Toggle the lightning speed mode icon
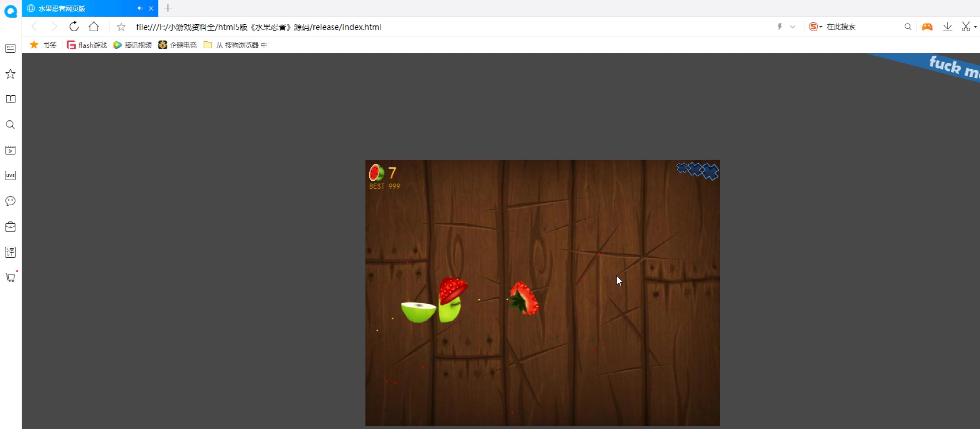The height and width of the screenshot is (429, 980). point(779,27)
